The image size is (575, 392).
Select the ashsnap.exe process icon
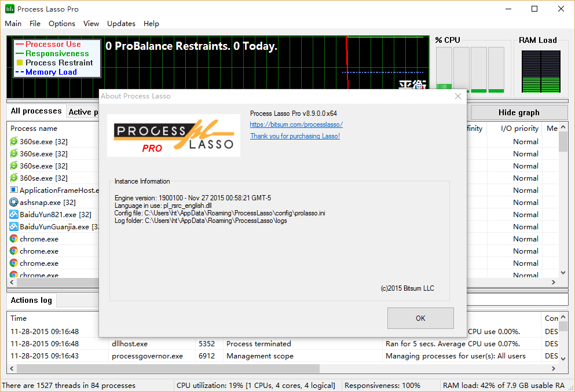(14, 202)
